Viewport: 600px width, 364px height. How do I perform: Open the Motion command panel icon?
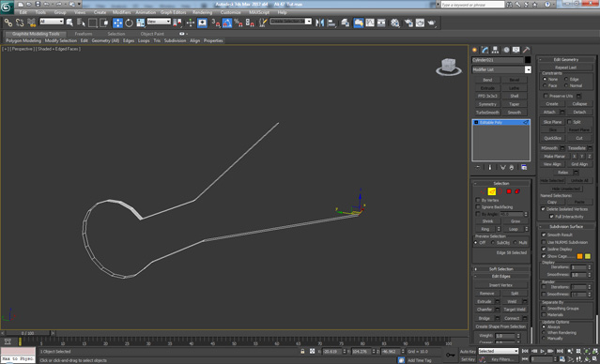(506, 50)
